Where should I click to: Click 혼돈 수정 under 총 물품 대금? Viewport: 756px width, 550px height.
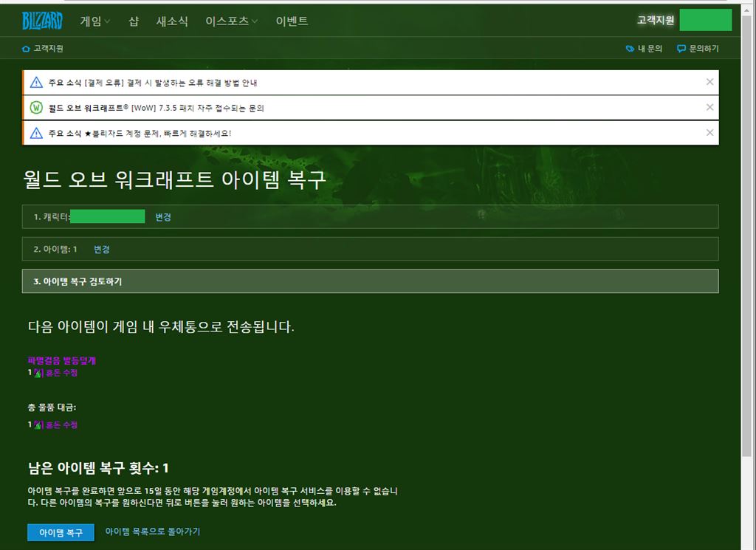click(x=61, y=424)
